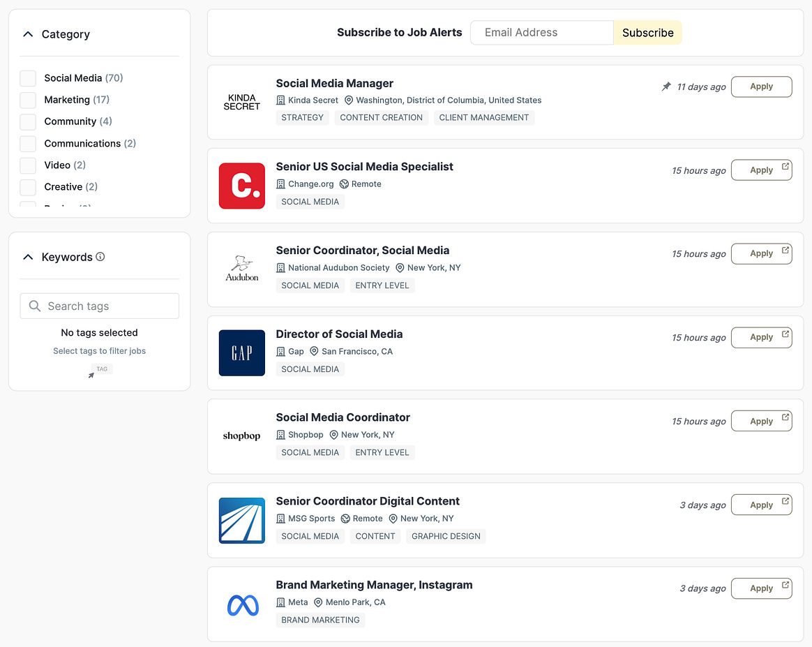This screenshot has width=812, height=647.
Task: Check the Video category checkbox
Action: pos(28,165)
